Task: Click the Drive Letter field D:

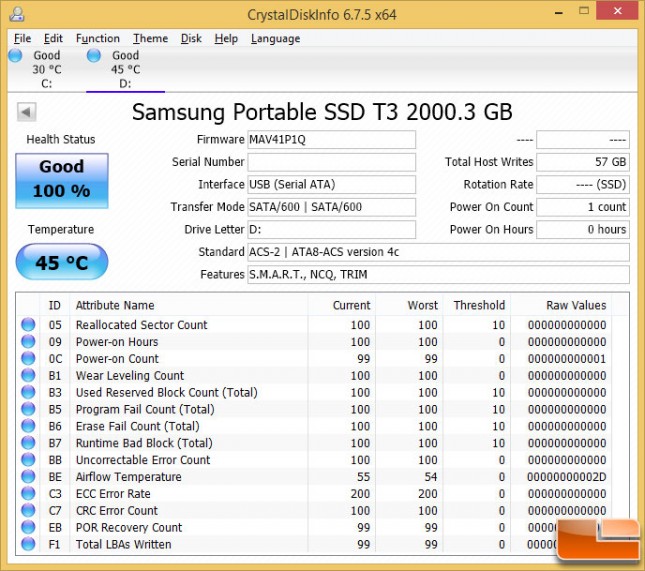Action: [331, 229]
